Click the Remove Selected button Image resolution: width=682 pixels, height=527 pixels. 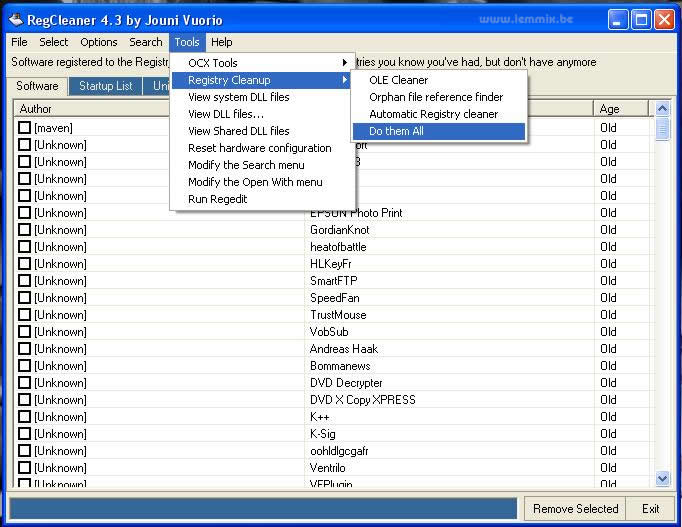coord(575,508)
